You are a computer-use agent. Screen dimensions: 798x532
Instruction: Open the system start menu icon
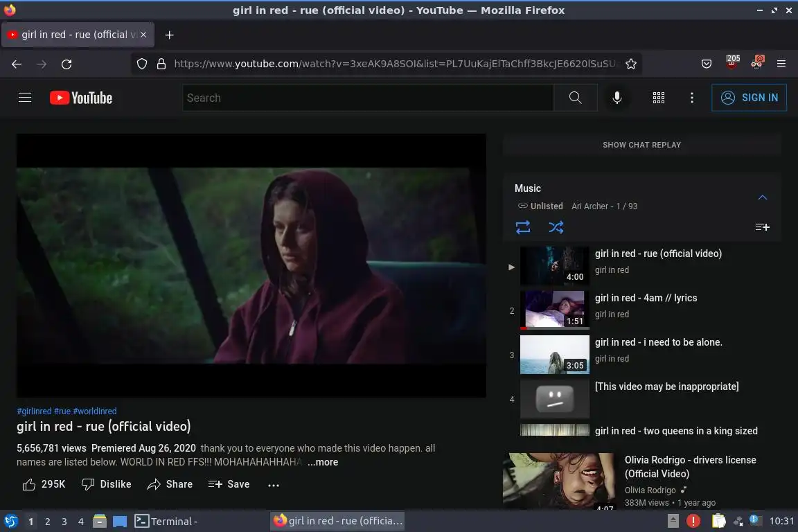10,521
